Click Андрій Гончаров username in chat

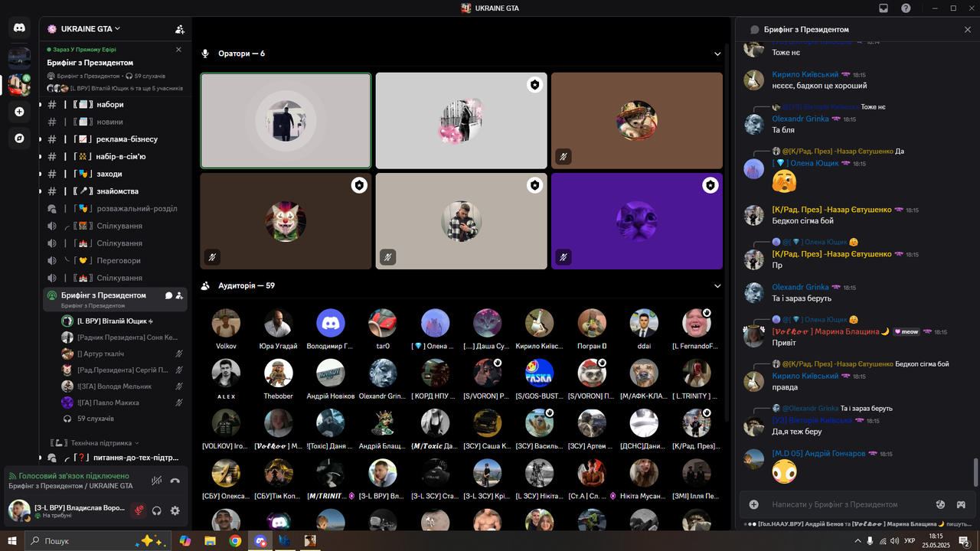point(818,453)
